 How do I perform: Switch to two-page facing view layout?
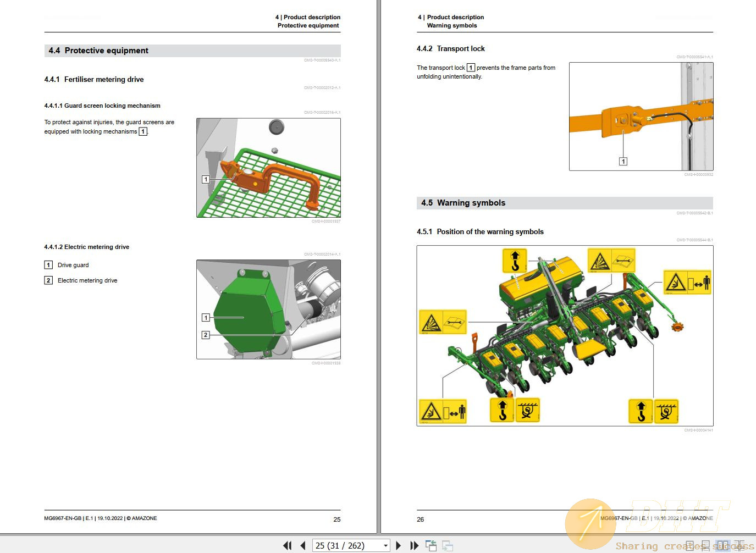point(722,545)
